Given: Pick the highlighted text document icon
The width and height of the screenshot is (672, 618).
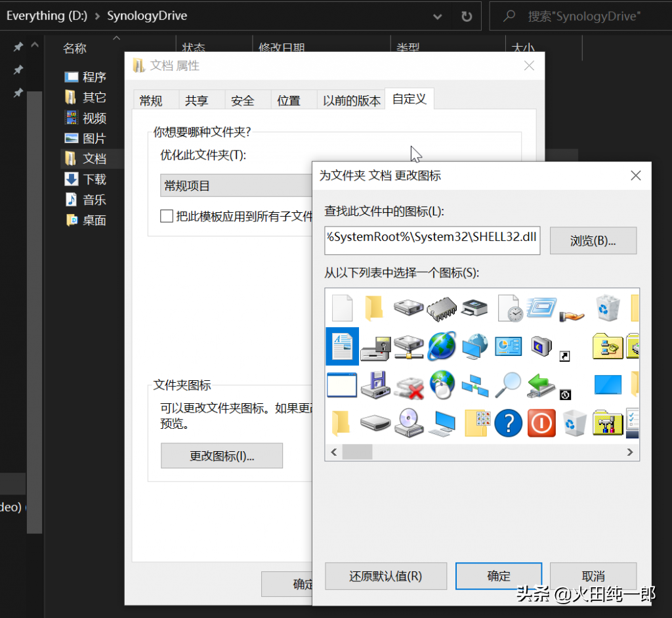Looking at the screenshot, I should (343, 347).
